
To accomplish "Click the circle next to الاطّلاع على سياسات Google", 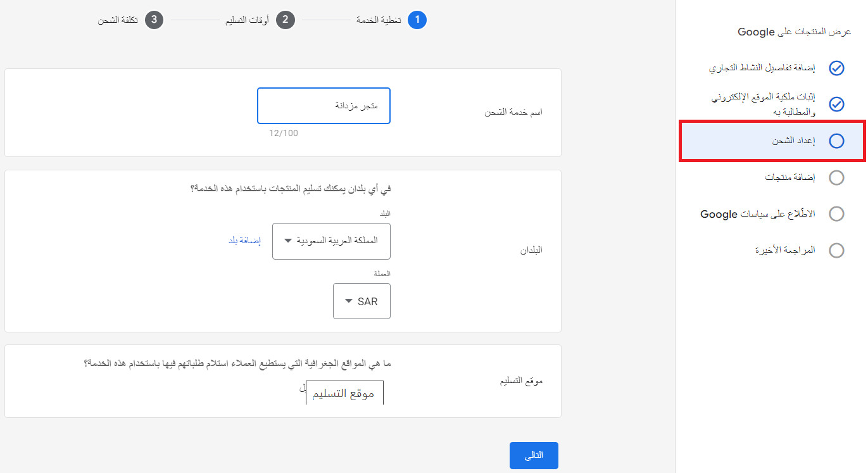I will (836, 214).
